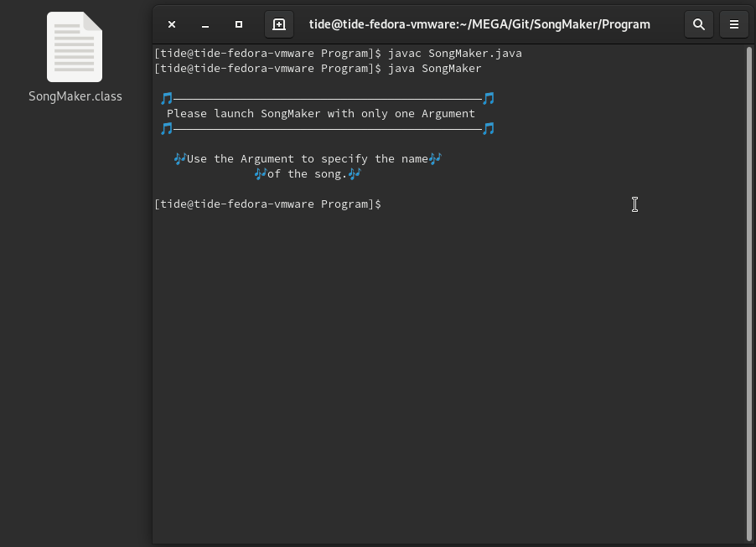This screenshot has height=547, width=756.
Task: Click the SongMaker.class document thumbnail
Action: point(75,47)
